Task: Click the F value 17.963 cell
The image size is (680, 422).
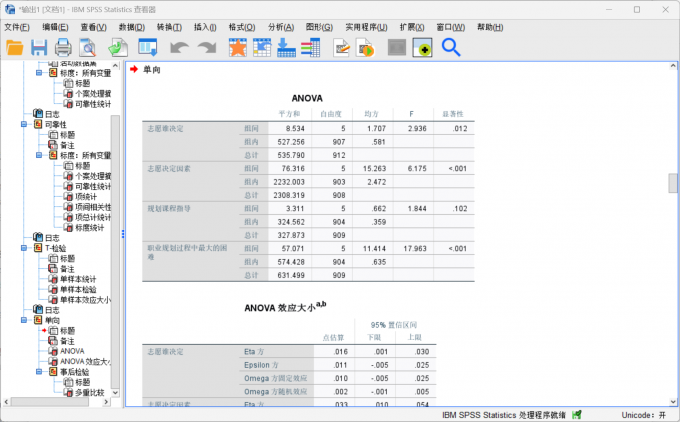Action: [x=415, y=249]
